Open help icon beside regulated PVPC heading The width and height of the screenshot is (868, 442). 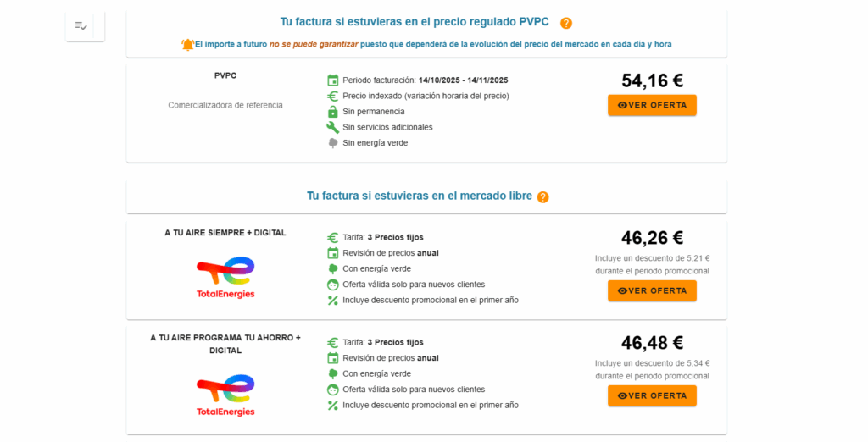[x=566, y=24]
